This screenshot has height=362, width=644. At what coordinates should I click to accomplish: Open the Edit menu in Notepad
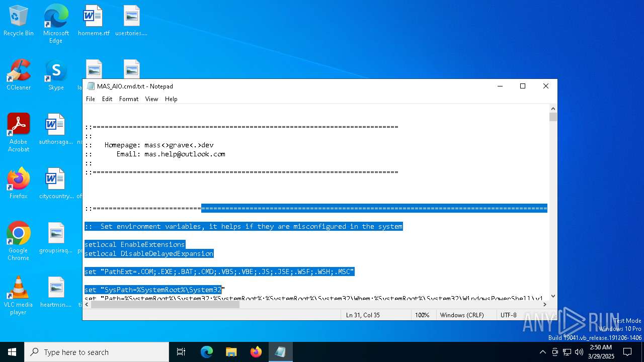107,99
